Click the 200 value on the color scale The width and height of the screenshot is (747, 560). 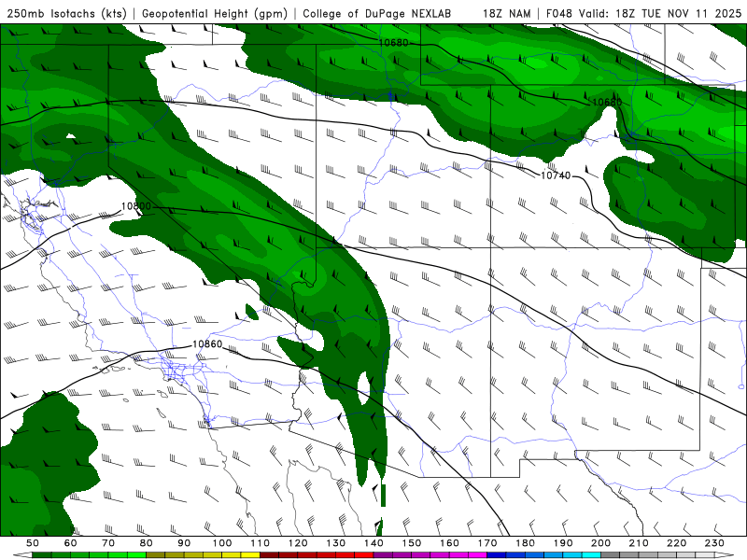click(x=601, y=543)
